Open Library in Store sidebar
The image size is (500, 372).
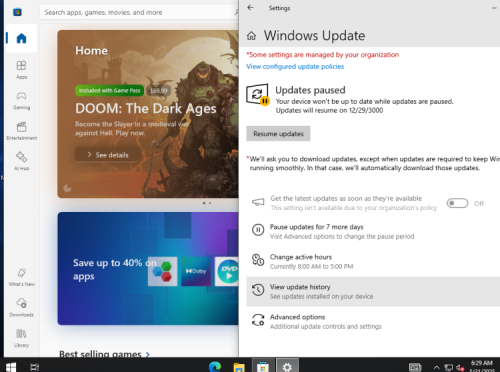[21, 338]
